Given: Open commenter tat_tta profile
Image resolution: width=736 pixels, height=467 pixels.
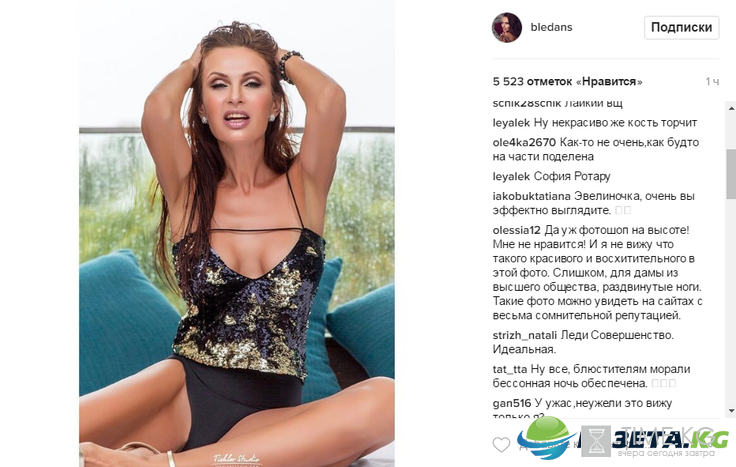Looking at the screenshot, I should point(509,369).
